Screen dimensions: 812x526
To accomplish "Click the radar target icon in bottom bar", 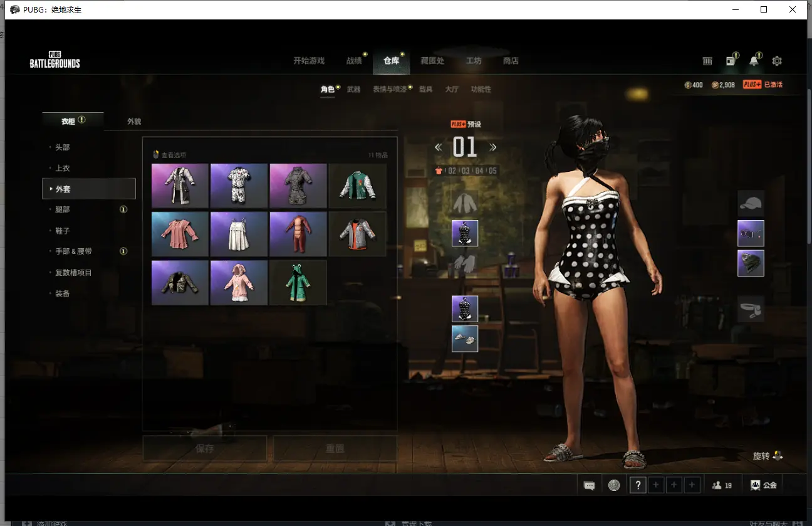I will 614,485.
